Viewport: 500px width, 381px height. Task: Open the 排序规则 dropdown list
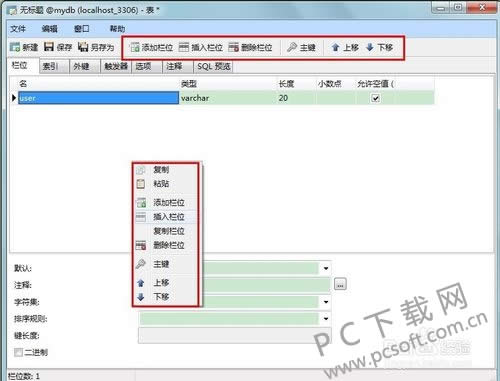click(326, 319)
